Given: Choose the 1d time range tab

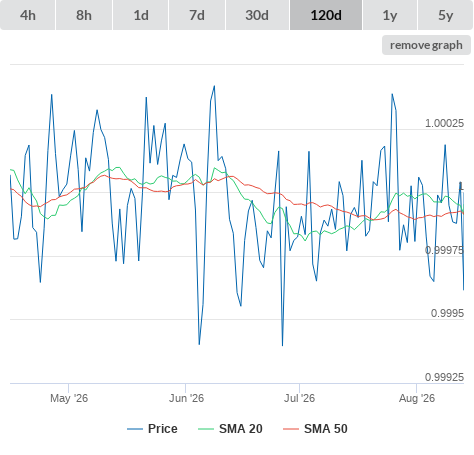Looking at the screenshot, I should (141, 15).
